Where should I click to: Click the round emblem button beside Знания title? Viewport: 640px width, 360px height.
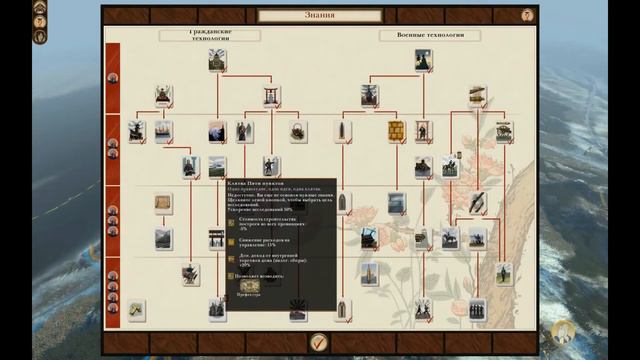527,16
